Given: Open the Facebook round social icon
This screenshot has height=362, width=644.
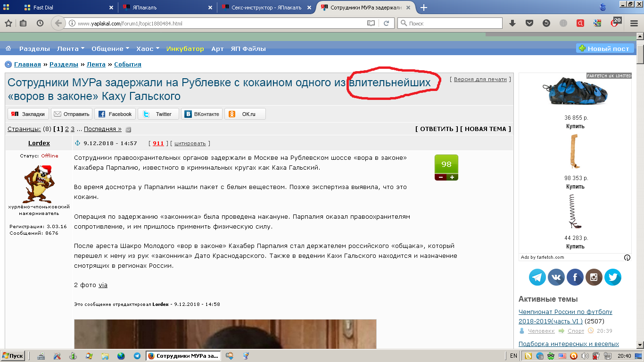Looking at the screenshot, I should click(575, 277).
